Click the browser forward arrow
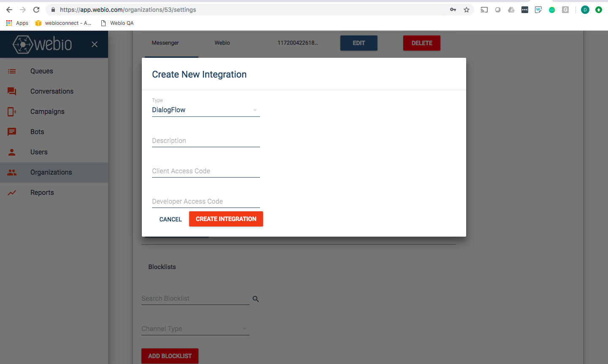608x364 pixels. pyautogui.click(x=23, y=10)
